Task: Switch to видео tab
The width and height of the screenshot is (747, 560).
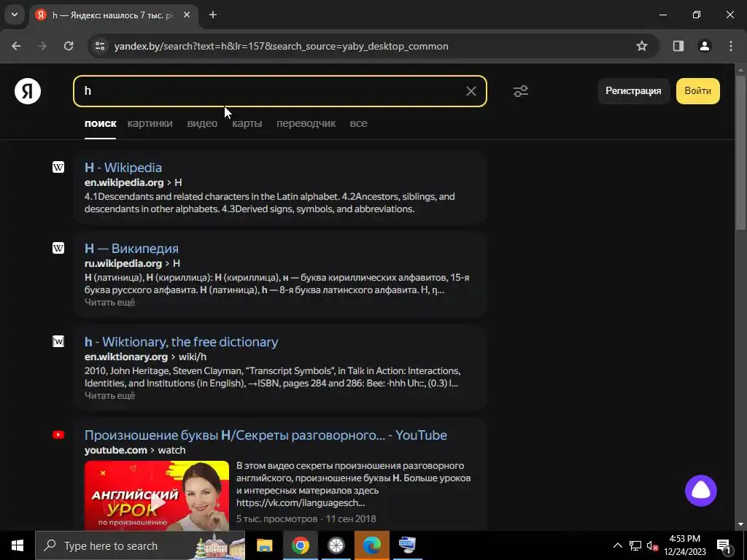Action: 202,123
